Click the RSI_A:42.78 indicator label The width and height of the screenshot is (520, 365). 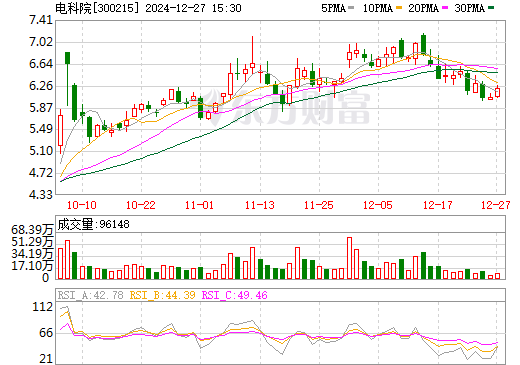[91, 295]
